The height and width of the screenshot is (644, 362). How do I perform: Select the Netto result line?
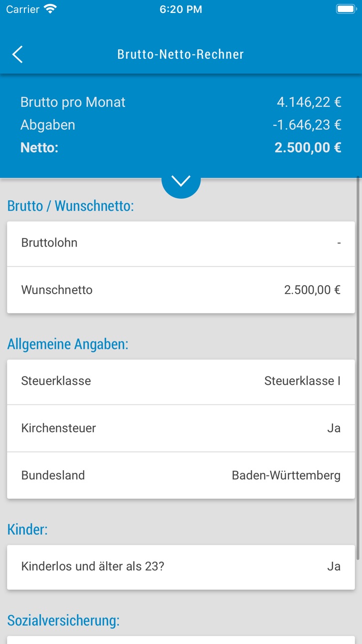coord(181,148)
